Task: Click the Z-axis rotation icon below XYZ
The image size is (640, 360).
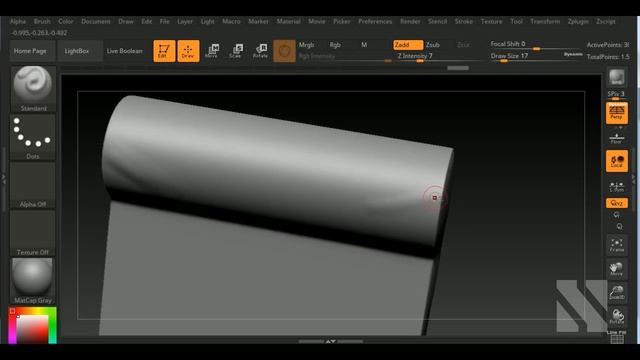Action: tap(619, 227)
